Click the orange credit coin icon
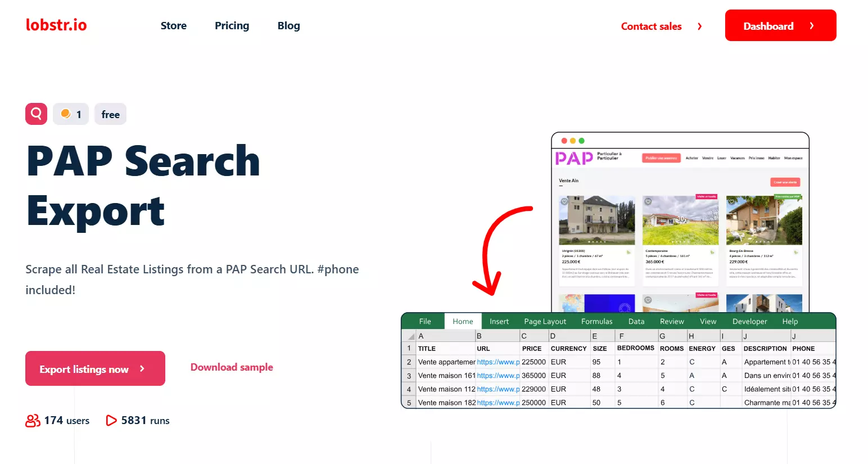The image size is (868, 464). [x=66, y=114]
